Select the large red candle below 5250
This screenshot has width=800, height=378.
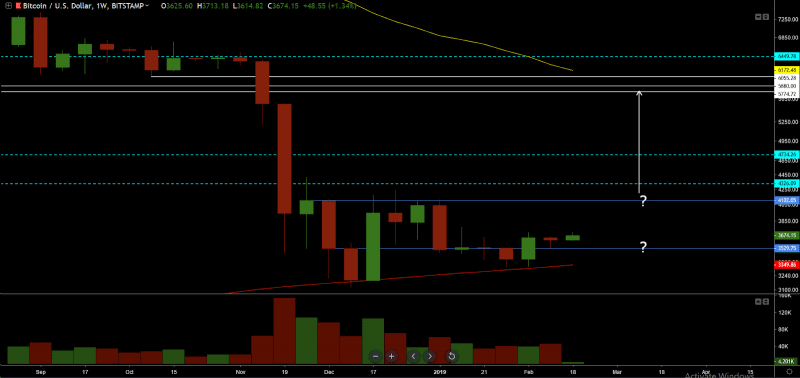(284, 159)
